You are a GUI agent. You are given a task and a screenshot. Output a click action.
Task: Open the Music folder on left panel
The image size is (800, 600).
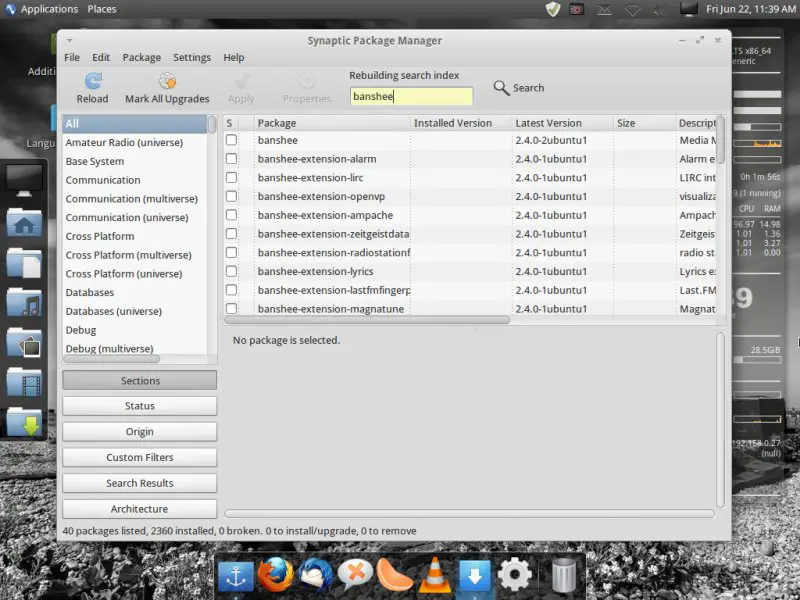tap(24, 303)
